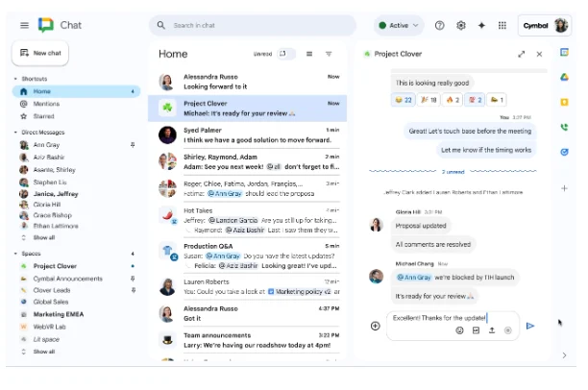Click @Ann Gray mention in Michael Chang's message
The image size is (588, 390).
pyautogui.click(x=414, y=278)
